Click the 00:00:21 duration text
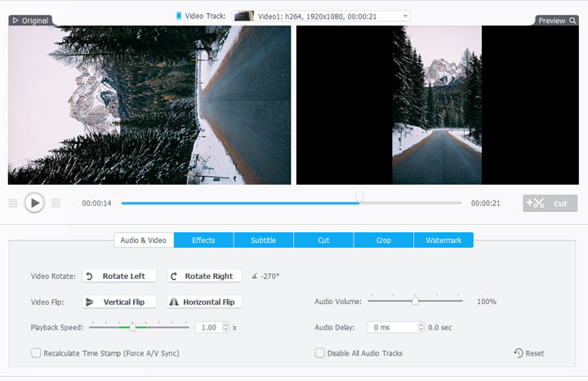 pos(486,203)
